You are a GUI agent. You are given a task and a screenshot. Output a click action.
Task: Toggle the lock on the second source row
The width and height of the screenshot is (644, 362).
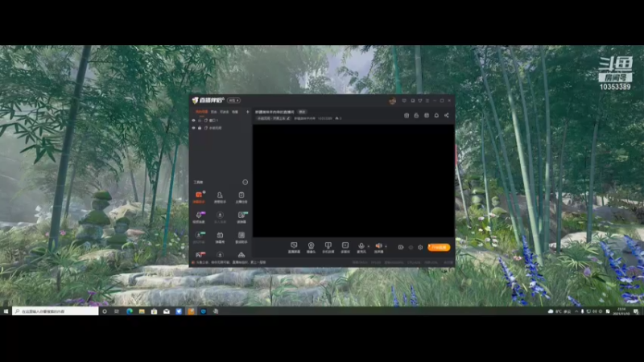pos(200,128)
